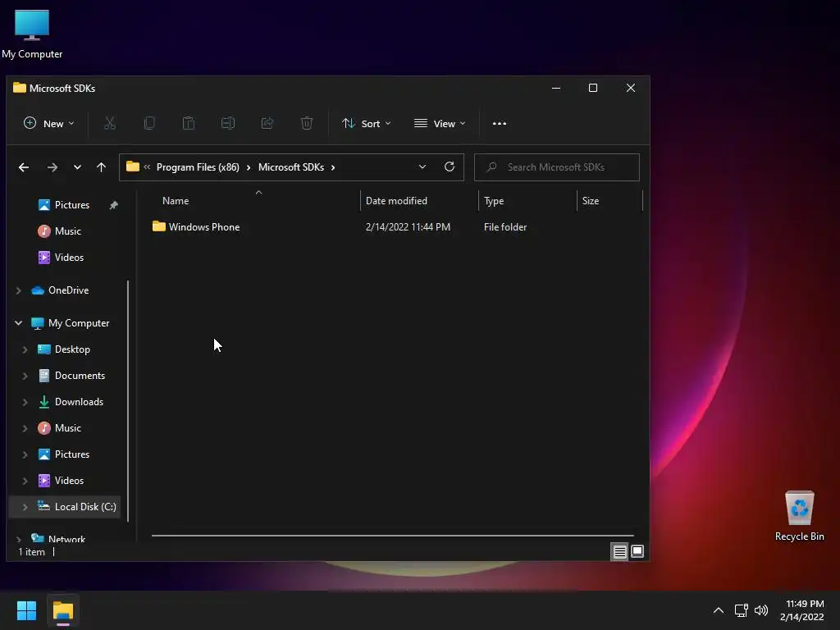Viewport: 840px width, 630px height.
Task: Select pinned Pictures in quick access
Action: click(x=72, y=205)
